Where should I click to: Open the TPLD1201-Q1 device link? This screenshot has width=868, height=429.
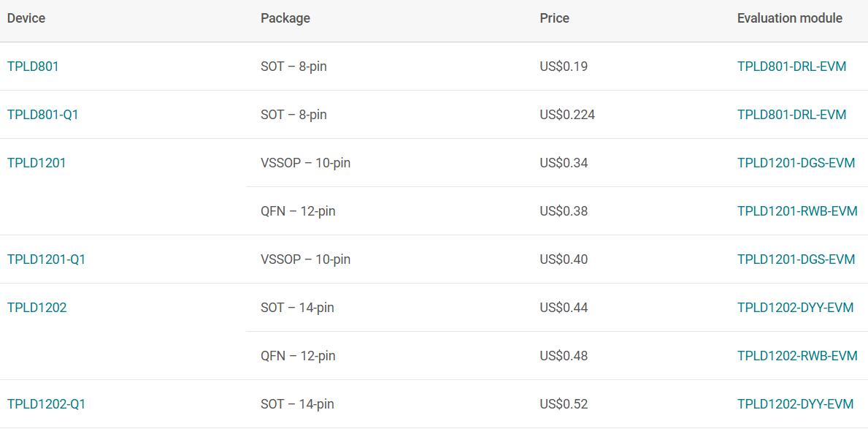click(47, 259)
